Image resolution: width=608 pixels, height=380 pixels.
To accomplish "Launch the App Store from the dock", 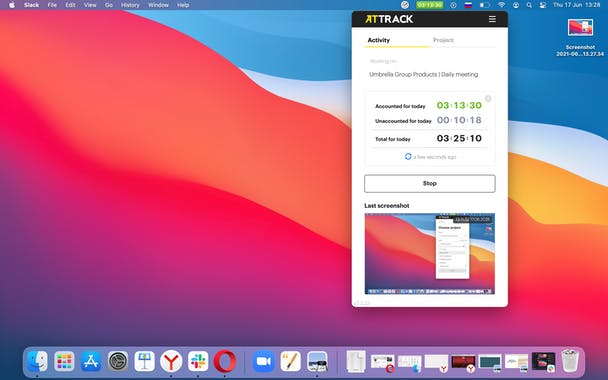I will (91, 361).
